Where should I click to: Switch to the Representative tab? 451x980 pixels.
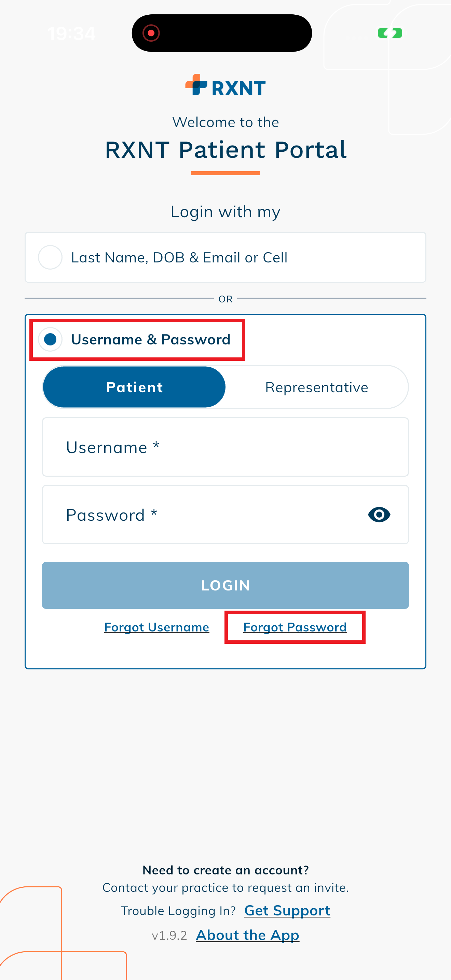click(316, 387)
